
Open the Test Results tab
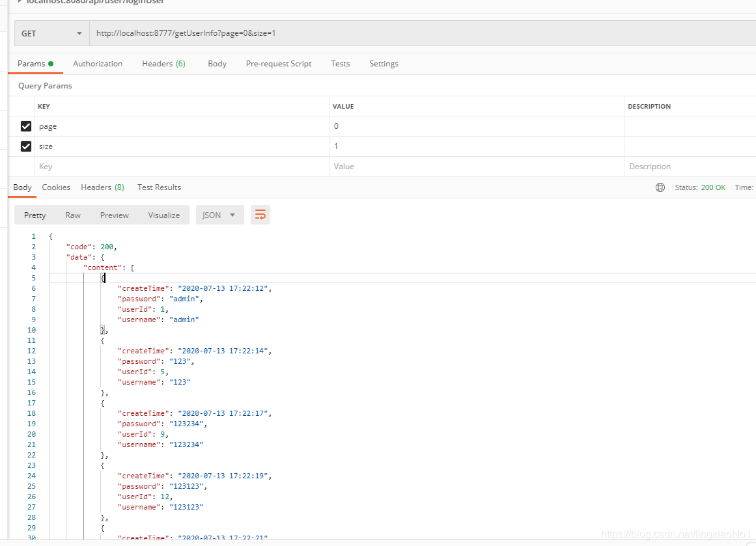click(159, 187)
